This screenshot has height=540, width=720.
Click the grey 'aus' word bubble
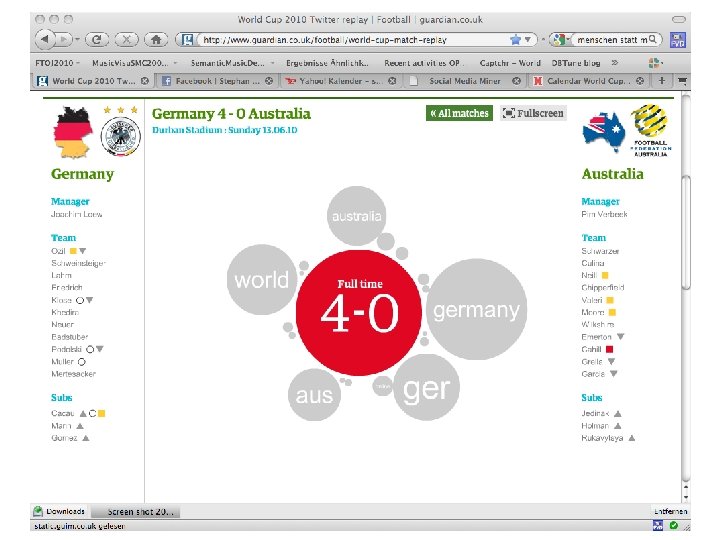(314, 395)
